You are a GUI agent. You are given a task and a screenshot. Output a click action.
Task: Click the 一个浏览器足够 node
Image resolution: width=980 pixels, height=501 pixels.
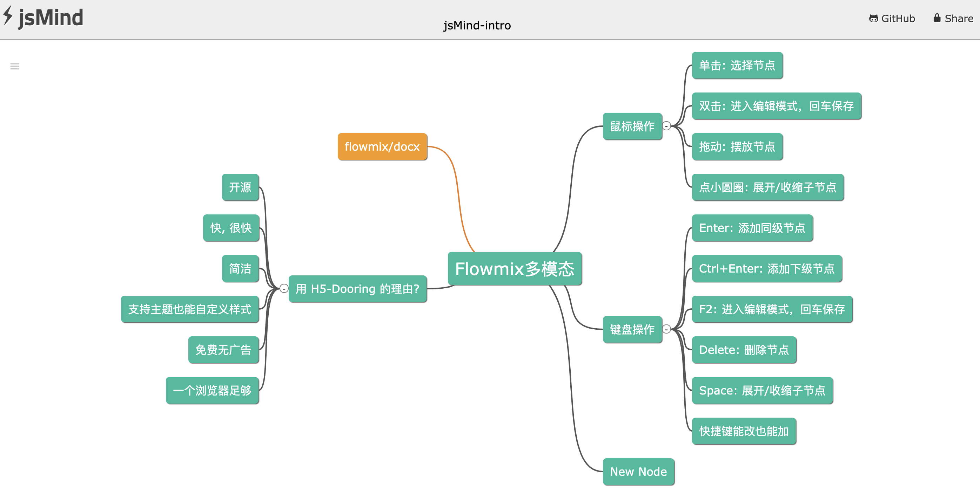pyautogui.click(x=212, y=390)
